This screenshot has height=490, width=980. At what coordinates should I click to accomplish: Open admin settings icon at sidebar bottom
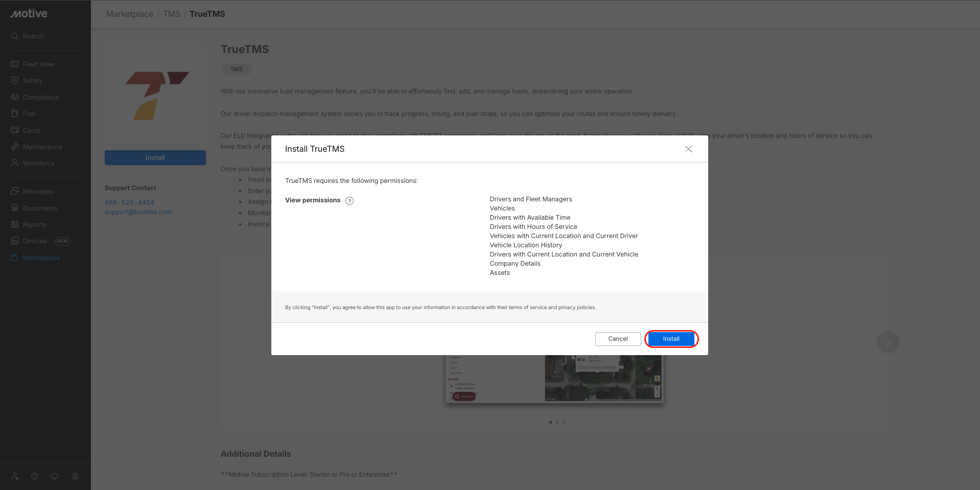(15, 476)
